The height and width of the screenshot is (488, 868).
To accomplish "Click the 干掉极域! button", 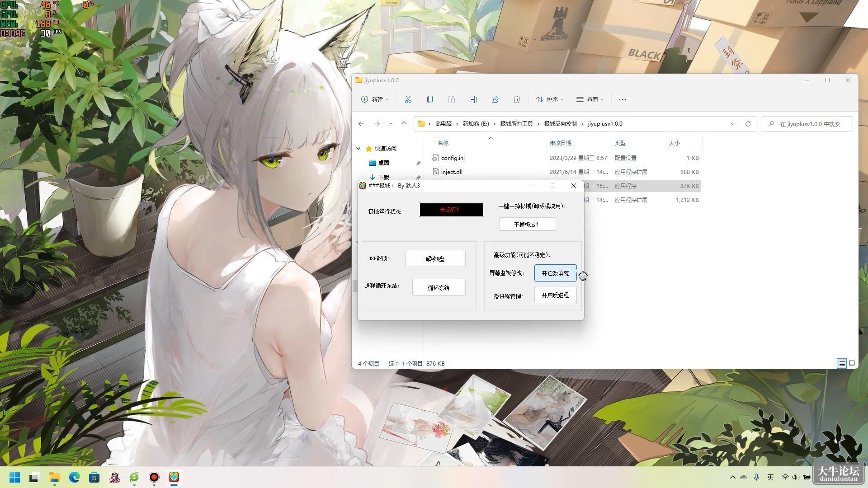I will (527, 224).
